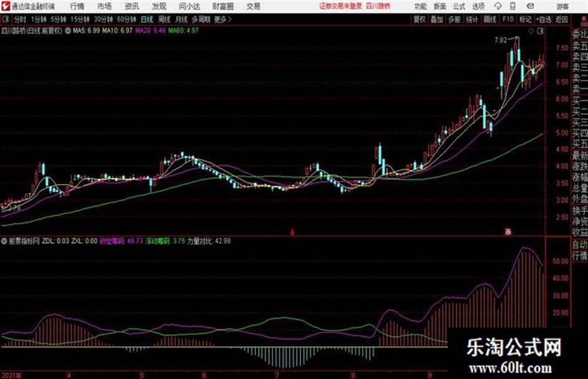Image resolution: width=588 pixels, height=379 pixels.
Task: Click the MA20: 6.46 indicator value
Action: pos(151,30)
